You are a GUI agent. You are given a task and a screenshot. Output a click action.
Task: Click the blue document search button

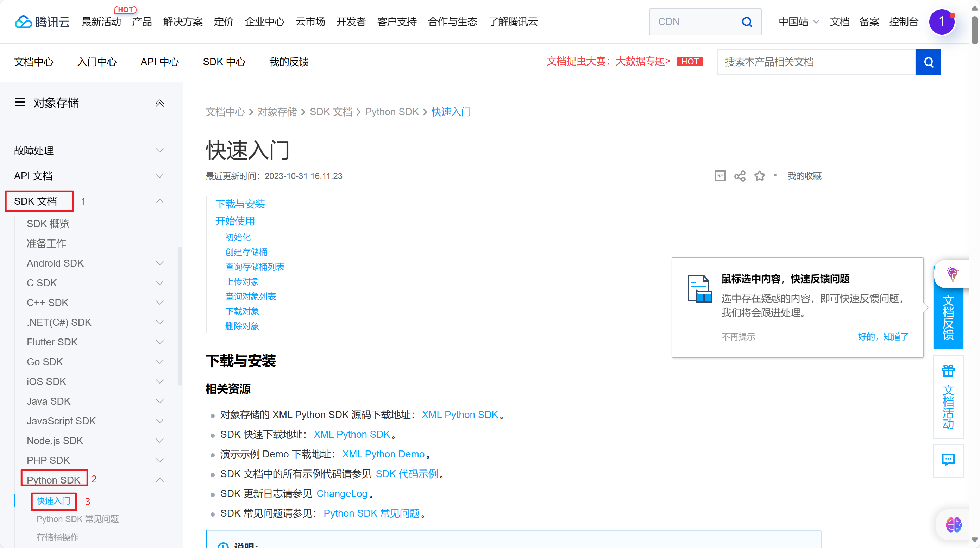tap(928, 62)
